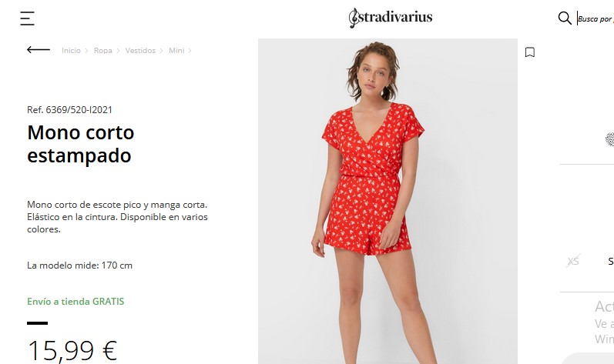614x364 pixels.
Task: Open the red romper product photo
Action: (x=388, y=201)
